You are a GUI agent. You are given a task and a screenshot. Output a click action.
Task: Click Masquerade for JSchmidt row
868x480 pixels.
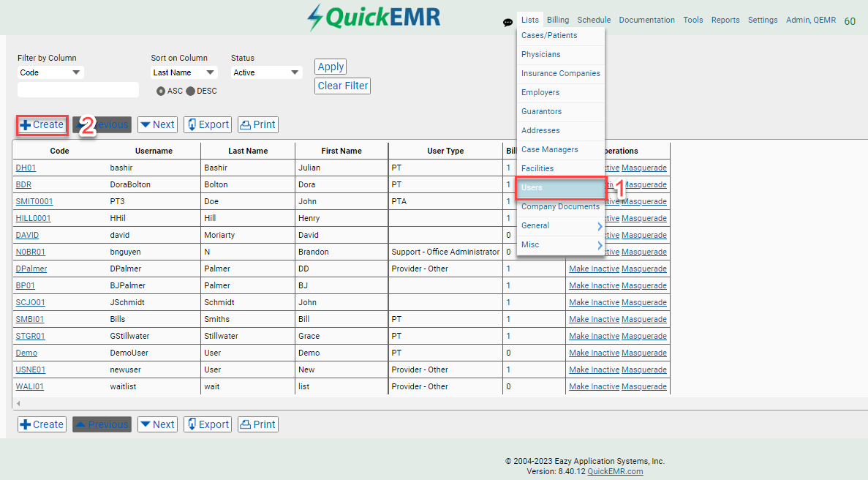pos(644,302)
